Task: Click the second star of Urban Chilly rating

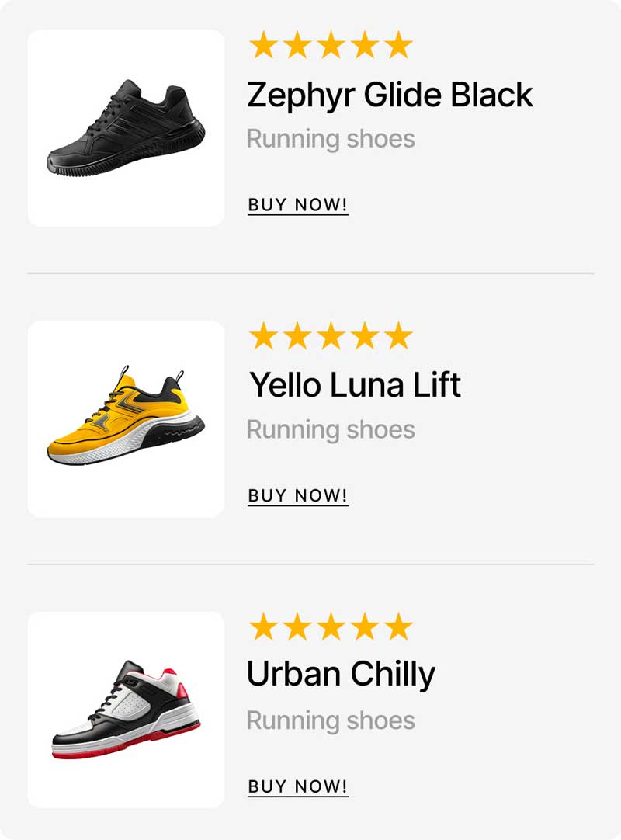Action: [297, 627]
